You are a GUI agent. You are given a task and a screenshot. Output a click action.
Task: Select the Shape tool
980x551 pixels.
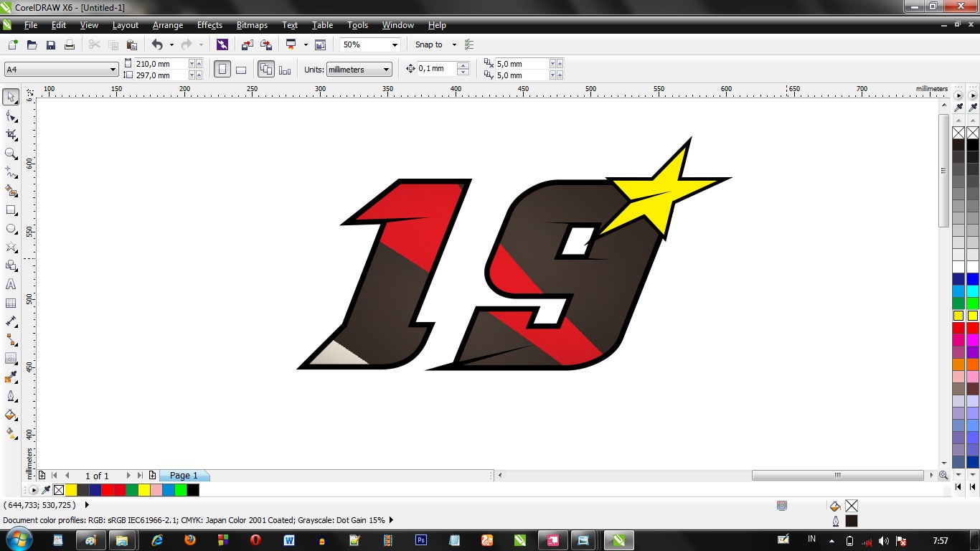click(x=11, y=117)
